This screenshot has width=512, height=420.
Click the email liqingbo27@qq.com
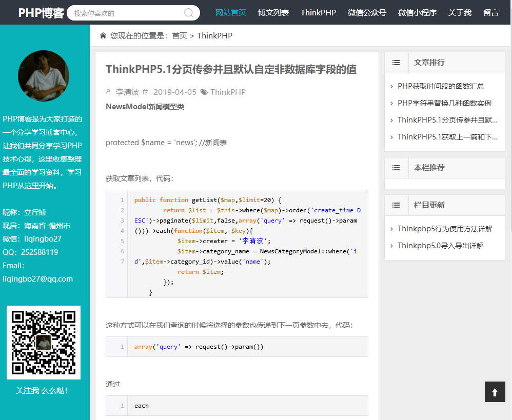[37, 279]
